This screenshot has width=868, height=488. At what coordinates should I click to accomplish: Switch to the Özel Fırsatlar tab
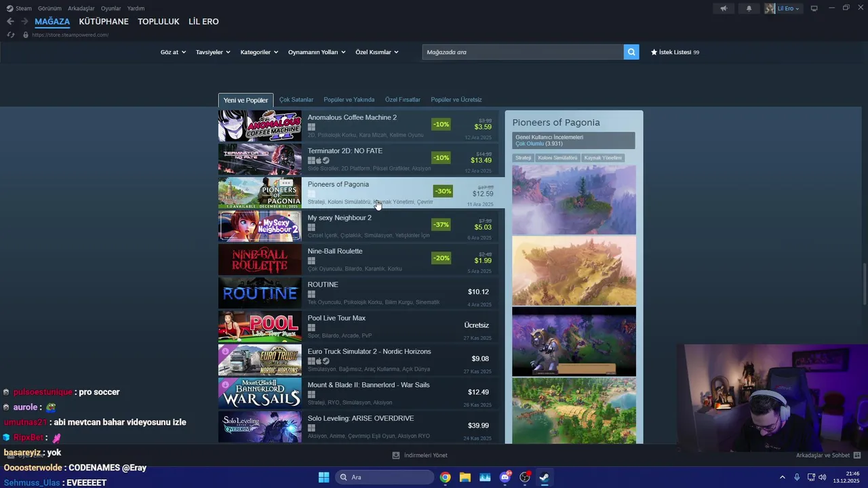click(x=403, y=100)
